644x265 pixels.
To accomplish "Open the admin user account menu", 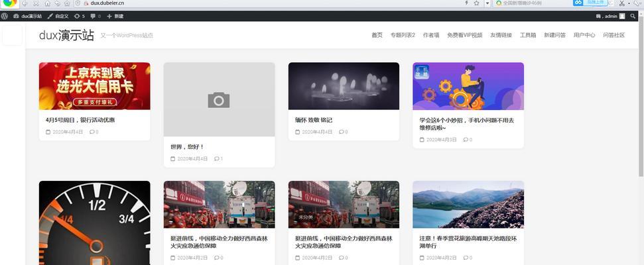I will (x=610, y=16).
